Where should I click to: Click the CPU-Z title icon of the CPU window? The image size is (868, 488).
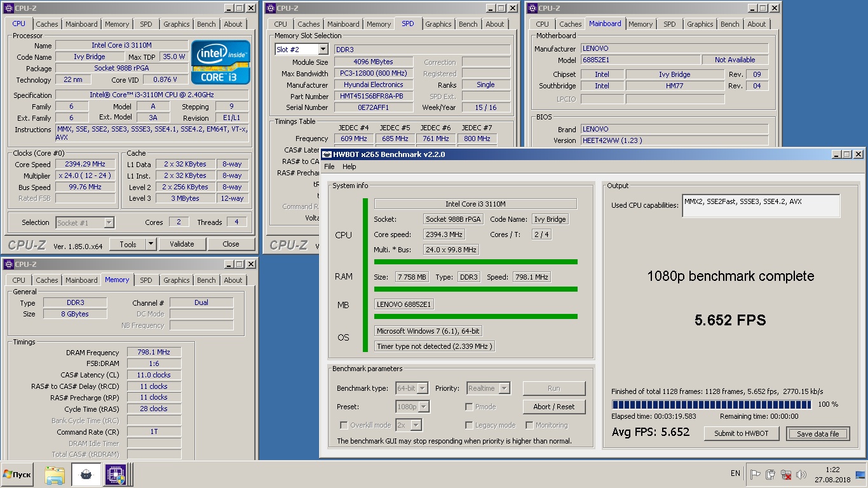[x=8, y=8]
